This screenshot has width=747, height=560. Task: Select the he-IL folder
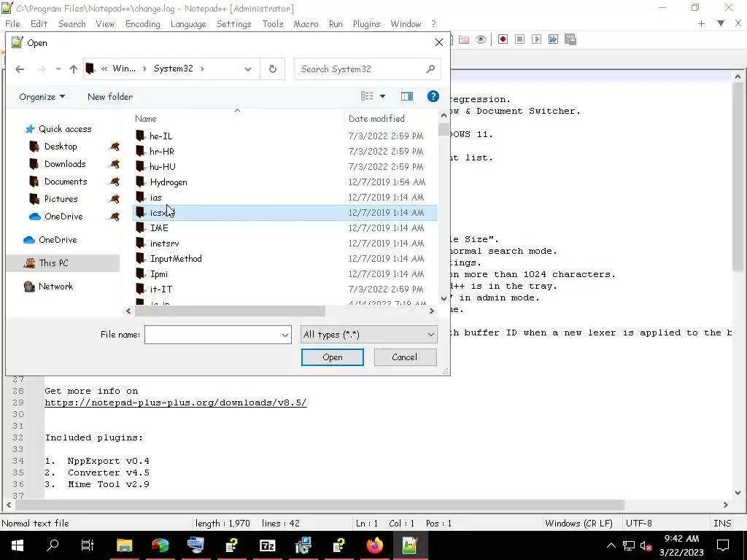coord(160,136)
